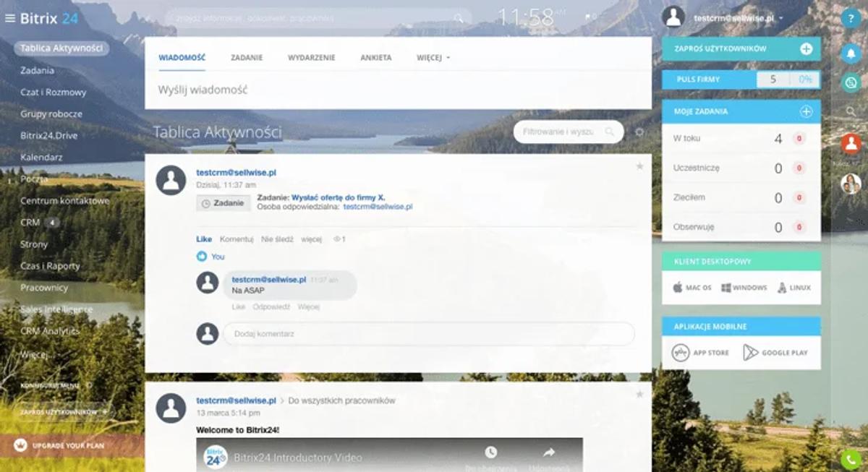This screenshot has height=472, width=868.
Task: Download the Linux desktop client
Action: (x=793, y=288)
